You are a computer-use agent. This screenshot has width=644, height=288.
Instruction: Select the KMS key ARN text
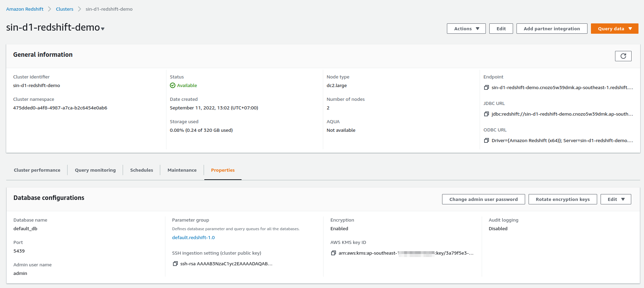coord(406,253)
